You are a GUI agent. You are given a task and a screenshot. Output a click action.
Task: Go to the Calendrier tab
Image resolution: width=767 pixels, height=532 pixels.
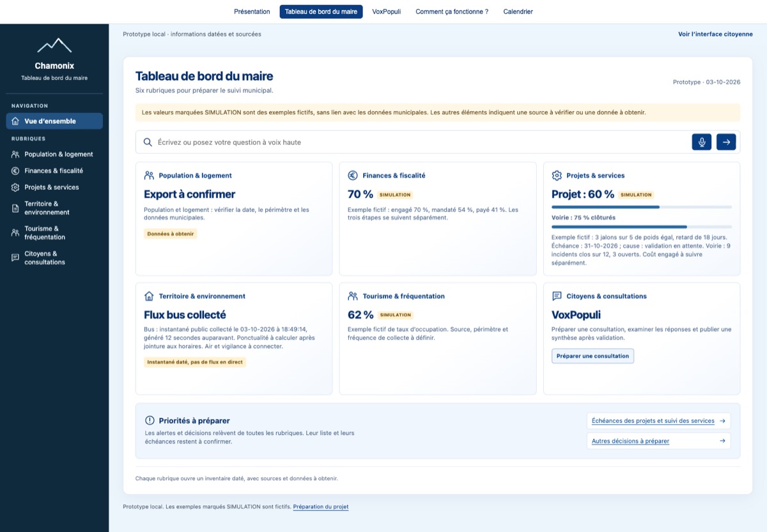(x=518, y=11)
